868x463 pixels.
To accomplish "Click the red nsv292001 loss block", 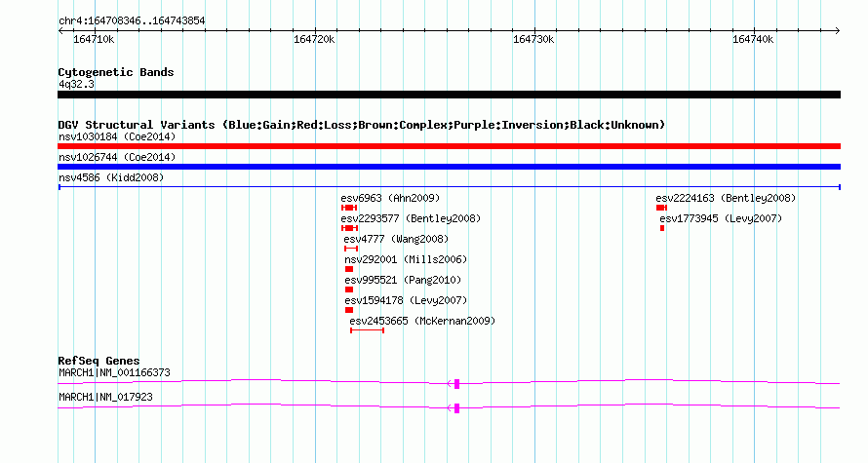I will coord(349,269).
